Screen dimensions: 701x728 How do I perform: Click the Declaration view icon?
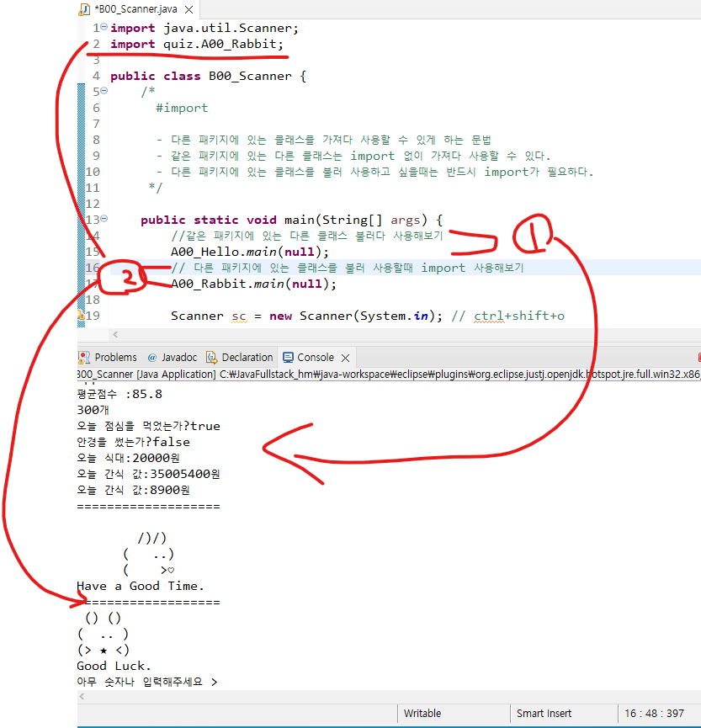pos(212,357)
